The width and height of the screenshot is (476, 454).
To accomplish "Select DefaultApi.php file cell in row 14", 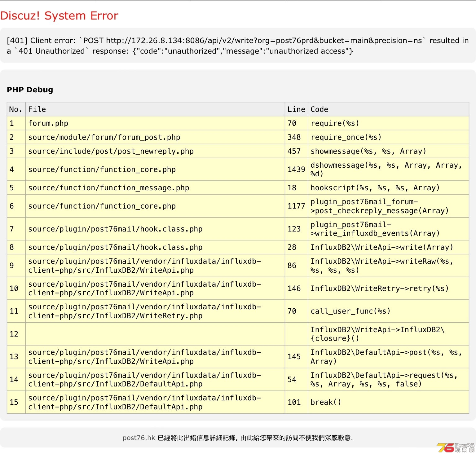I will (x=155, y=379).
